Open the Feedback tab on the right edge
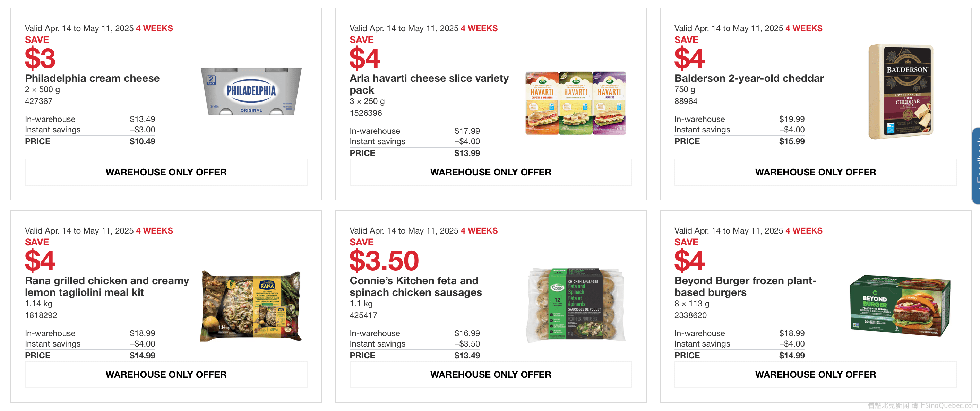This screenshot has width=980, height=411. (976, 166)
